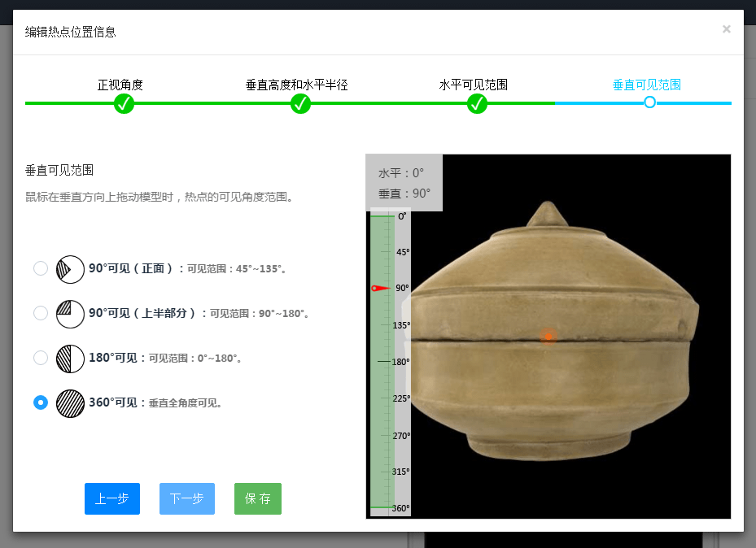
Task: Select the 360°可见 radio option
Action: click(x=41, y=402)
